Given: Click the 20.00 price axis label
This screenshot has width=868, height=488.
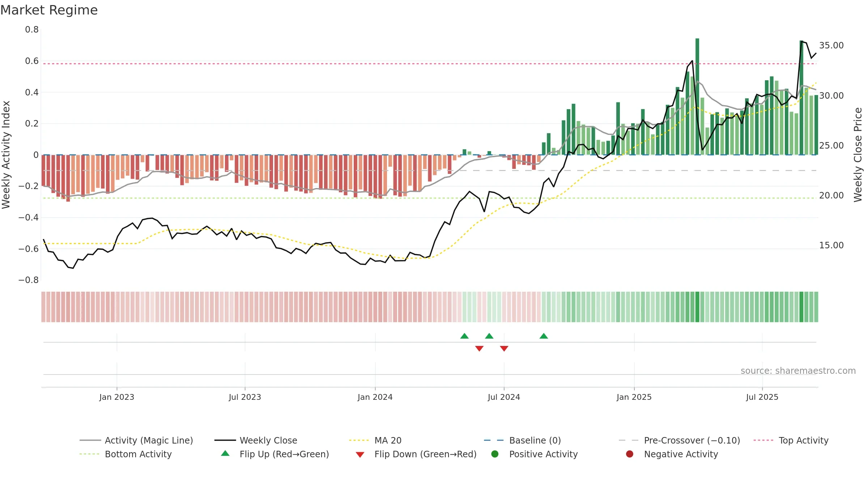Looking at the screenshot, I should coord(831,196).
